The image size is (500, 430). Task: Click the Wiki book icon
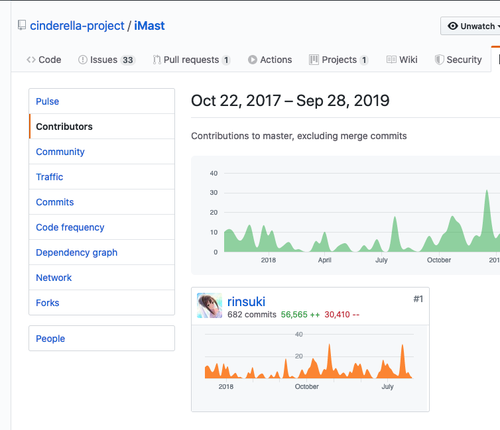coord(391,60)
